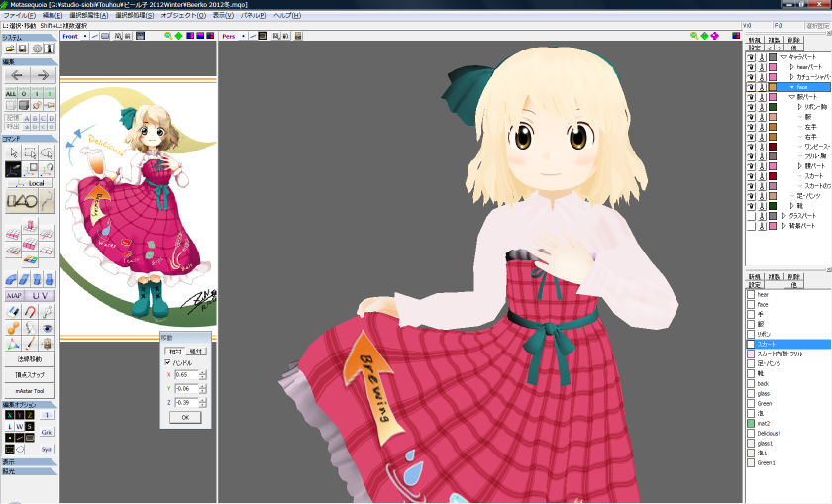Click the extrude face tool icon
Viewport: 832px width, 504px height.
pos(31,226)
